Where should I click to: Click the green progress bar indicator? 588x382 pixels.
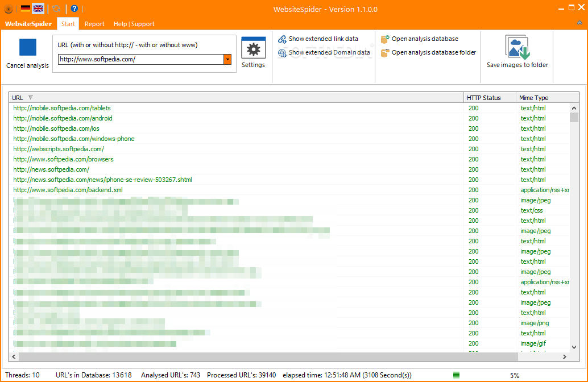click(457, 375)
